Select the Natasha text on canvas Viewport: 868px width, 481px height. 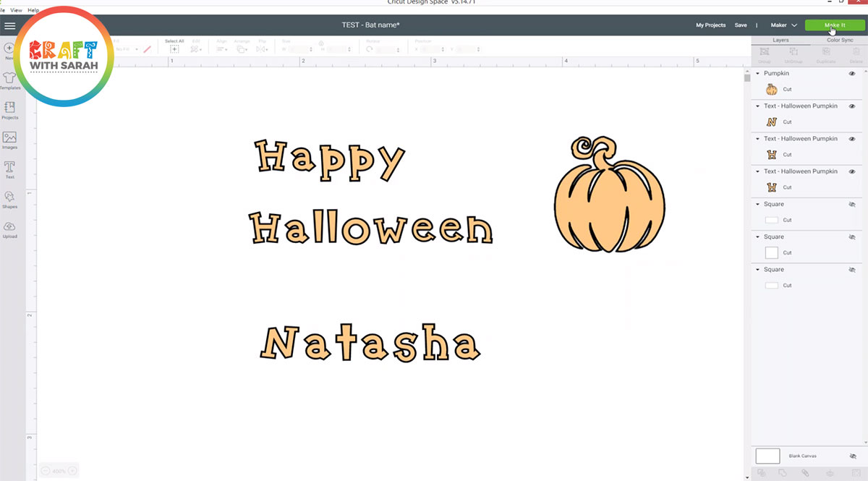point(370,344)
